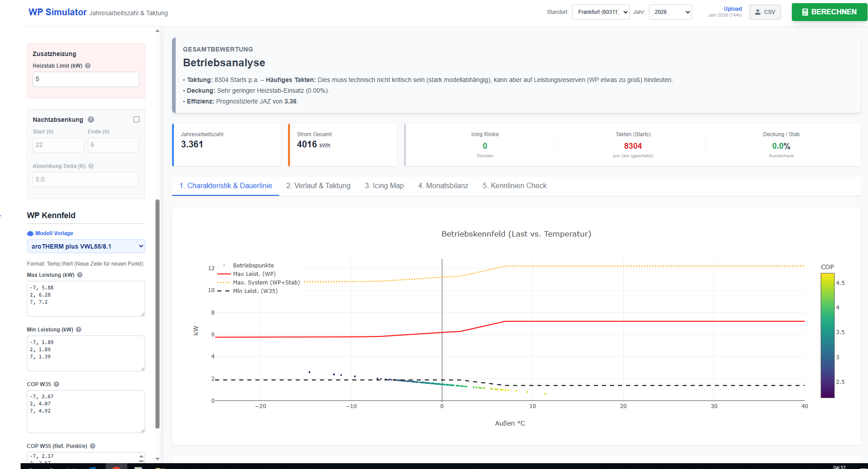This screenshot has width=868, height=469.
Task: Click the Heizstab Limit input field
Action: tap(86, 79)
